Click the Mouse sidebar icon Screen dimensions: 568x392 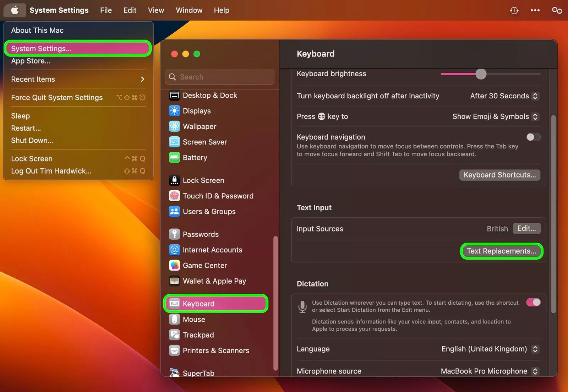pyautogui.click(x=174, y=320)
